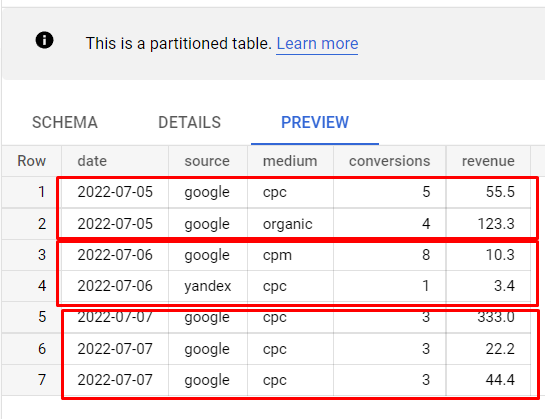Viewport: 545px width, 419px height.
Task: Click row number 4
Action: coord(42,286)
